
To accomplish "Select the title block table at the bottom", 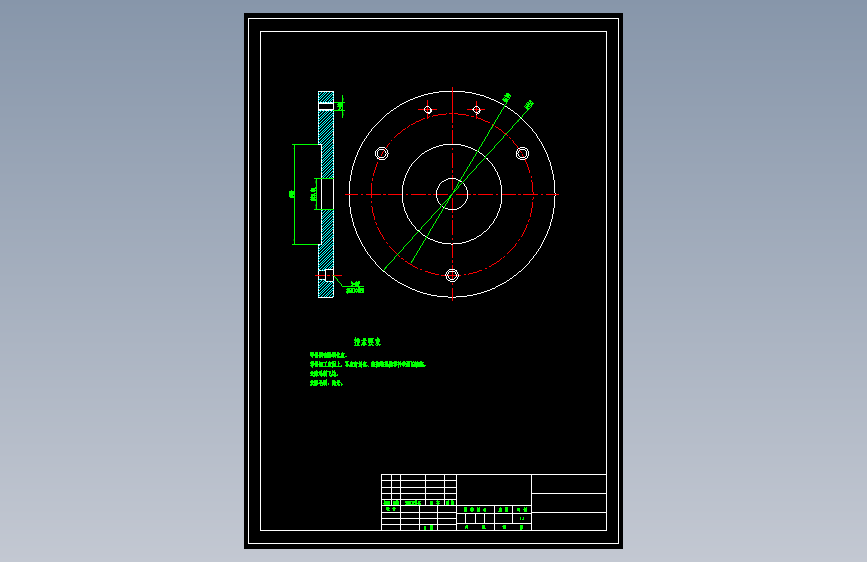I will point(494,502).
